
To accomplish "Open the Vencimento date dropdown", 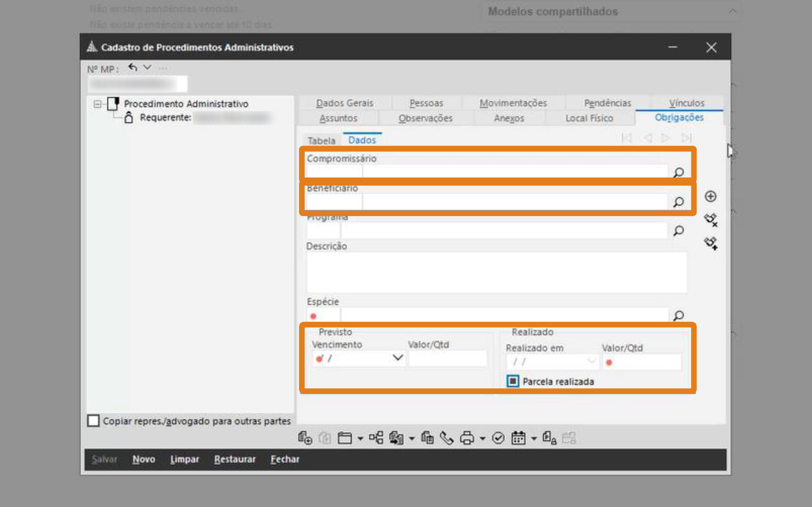I will (398, 358).
